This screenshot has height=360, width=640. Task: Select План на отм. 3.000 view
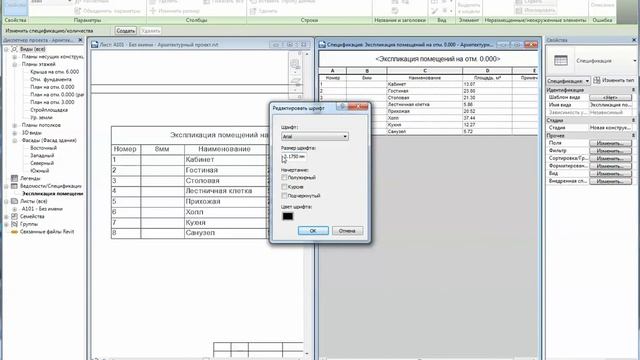(x=52, y=102)
